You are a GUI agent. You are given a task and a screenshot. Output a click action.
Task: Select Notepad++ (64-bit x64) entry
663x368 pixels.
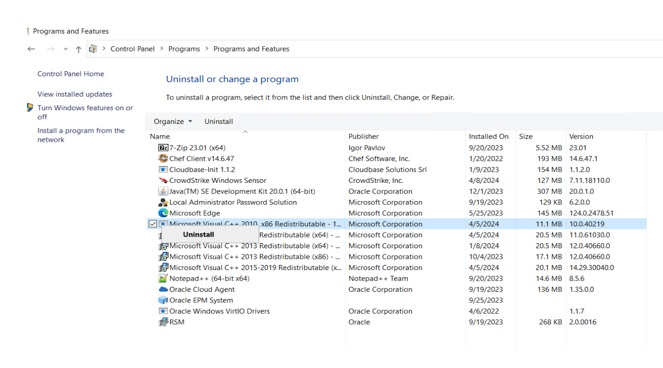(x=209, y=279)
